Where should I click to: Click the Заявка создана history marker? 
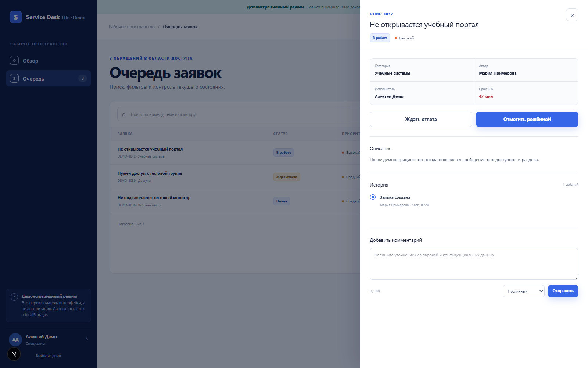point(373,197)
